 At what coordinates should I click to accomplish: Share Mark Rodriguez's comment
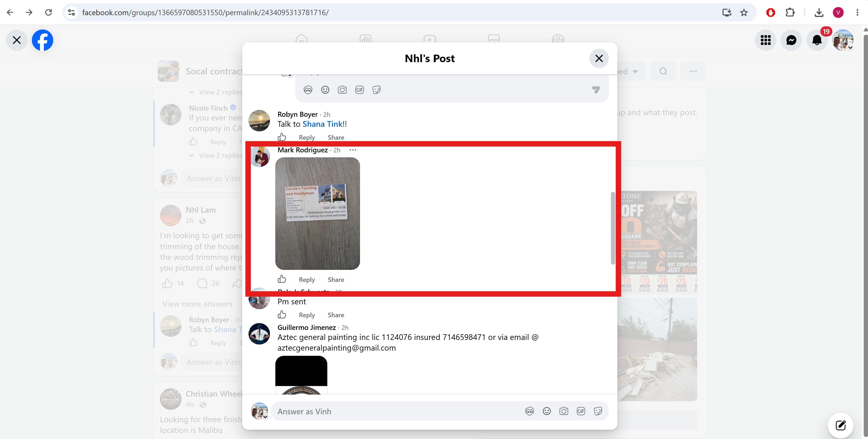tap(336, 279)
